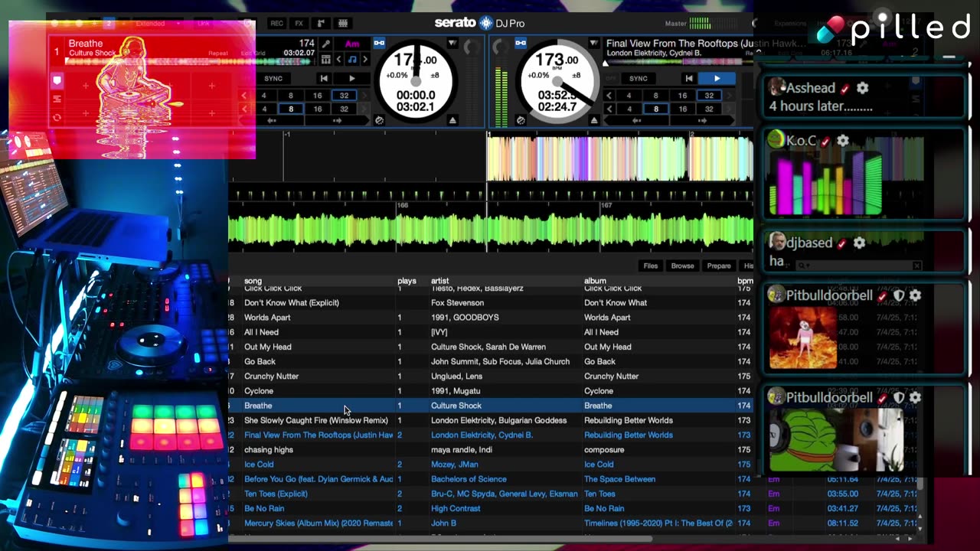Open the triangle dropdown menu on the left deck
980x551 pixels.
tap(452, 43)
